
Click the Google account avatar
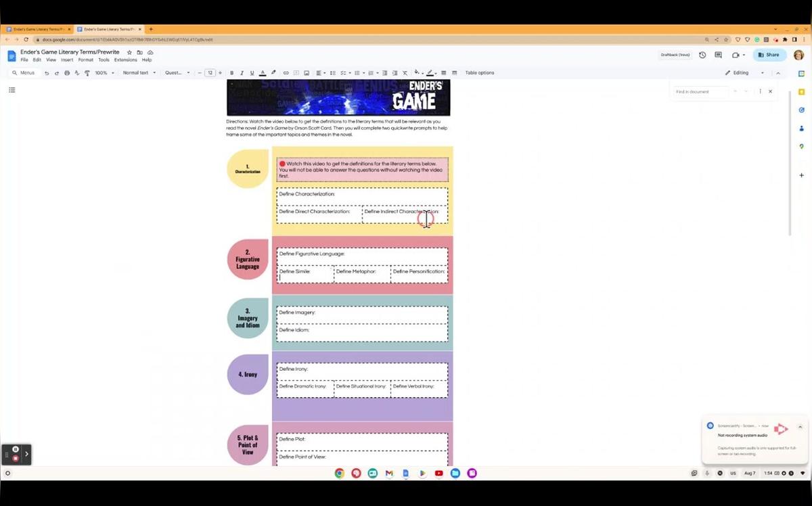tap(798, 55)
